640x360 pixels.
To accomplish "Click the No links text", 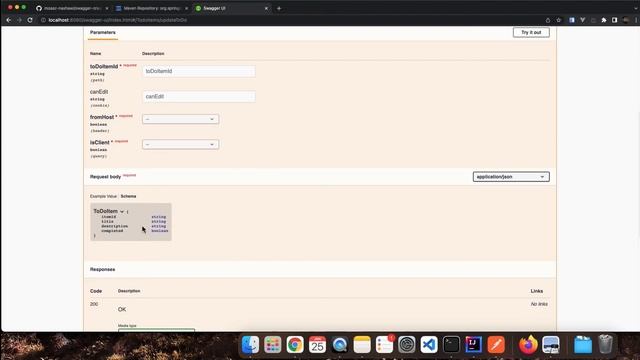I will pos(539,304).
